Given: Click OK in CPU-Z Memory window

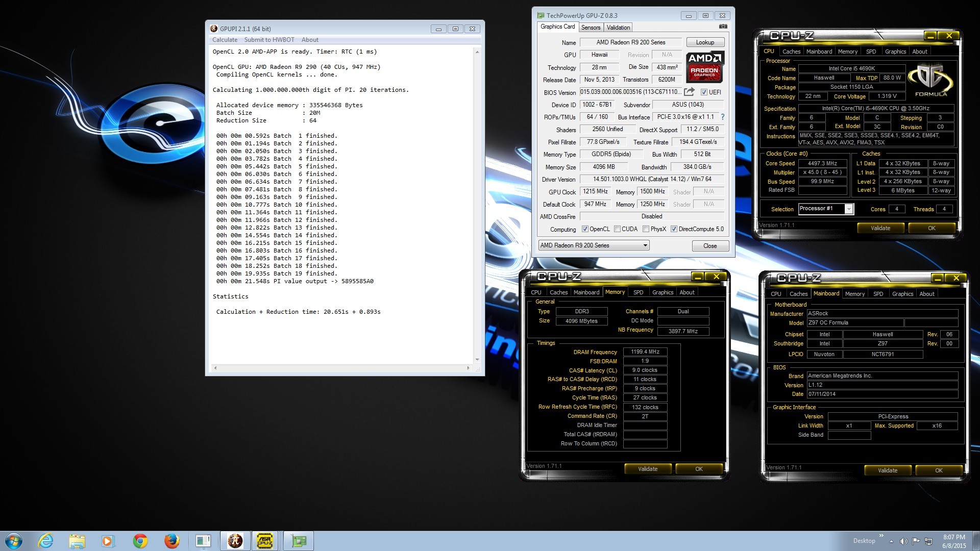Looking at the screenshot, I should point(699,469).
